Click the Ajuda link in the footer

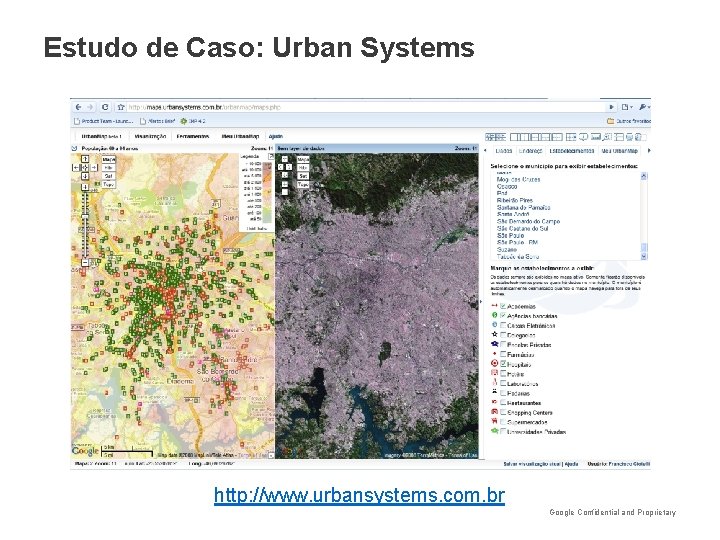point(572,464)
